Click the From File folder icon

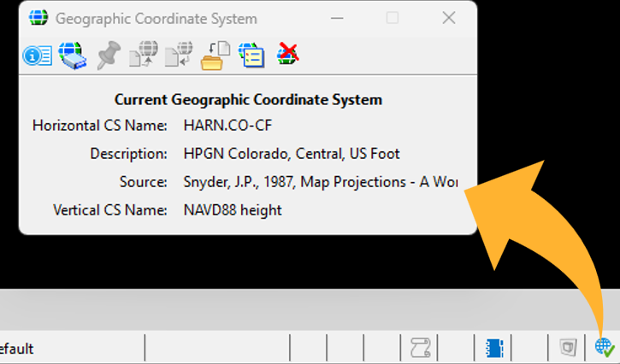(214, 56)
